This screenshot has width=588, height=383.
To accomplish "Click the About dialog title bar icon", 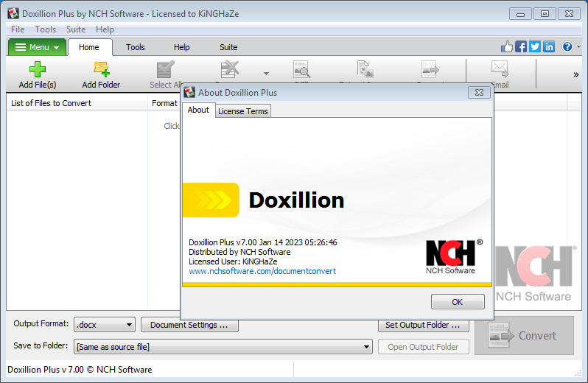I will pos(189,92).
